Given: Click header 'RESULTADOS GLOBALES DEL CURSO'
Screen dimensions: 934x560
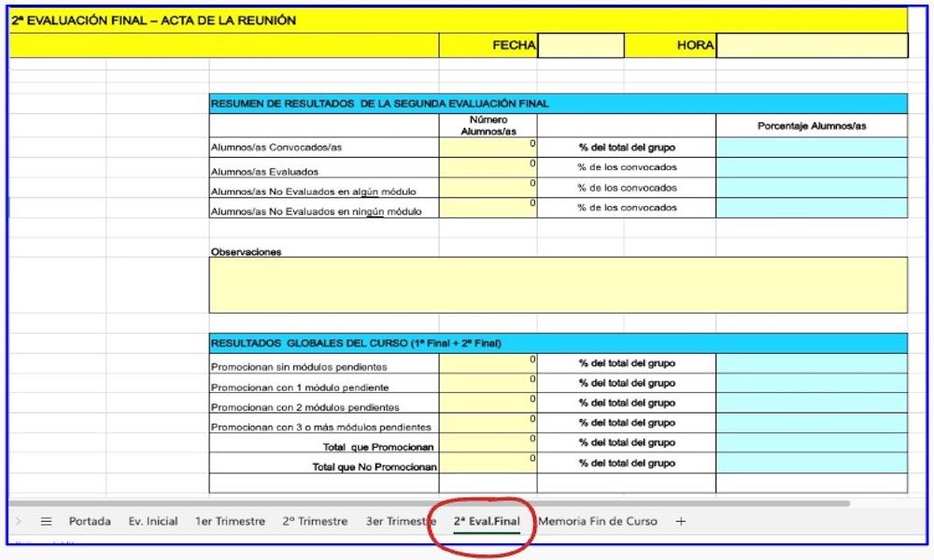Looking at the screenshot, I should [x=356, y=343].
